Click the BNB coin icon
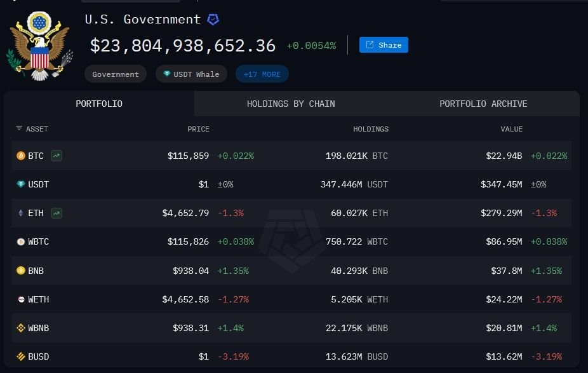 (x=21, y=271)
